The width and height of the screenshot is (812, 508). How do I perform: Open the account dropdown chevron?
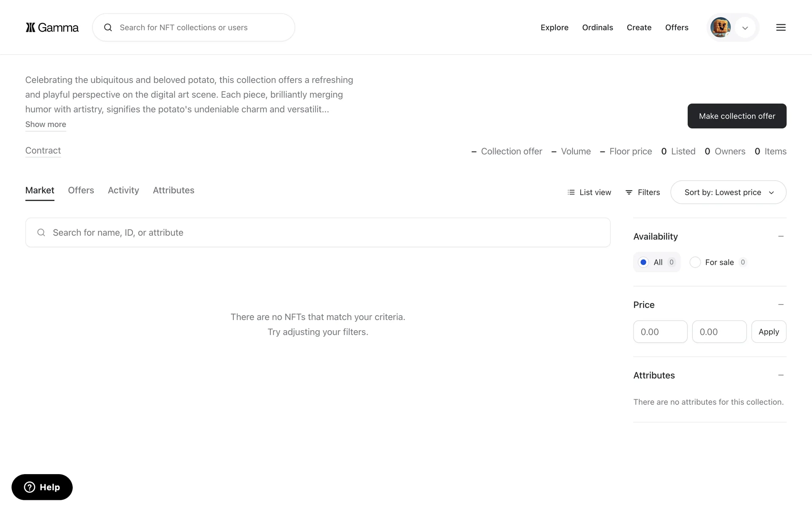[745, 28]
